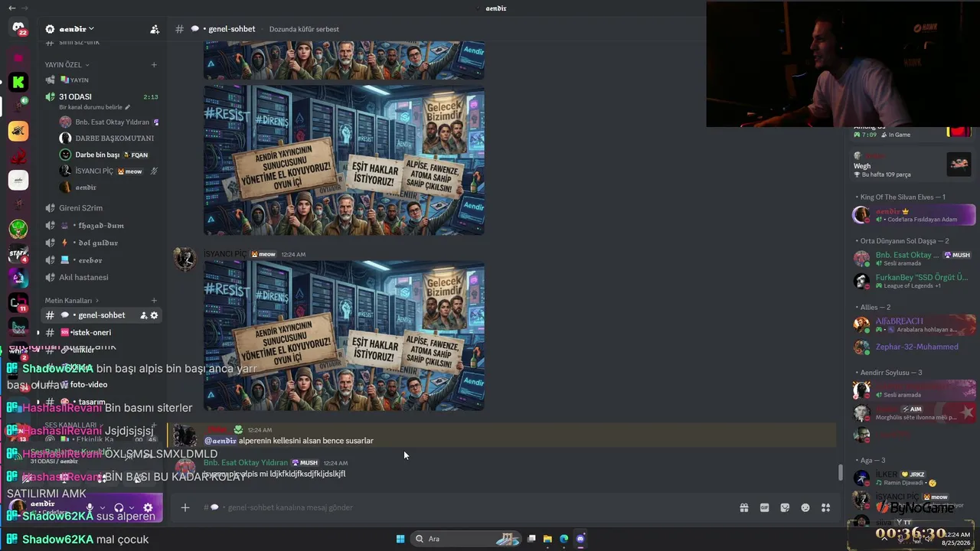Open FurkanBey in the member list
This screenshot has width=980, height=551.
(x=913, y=281)
